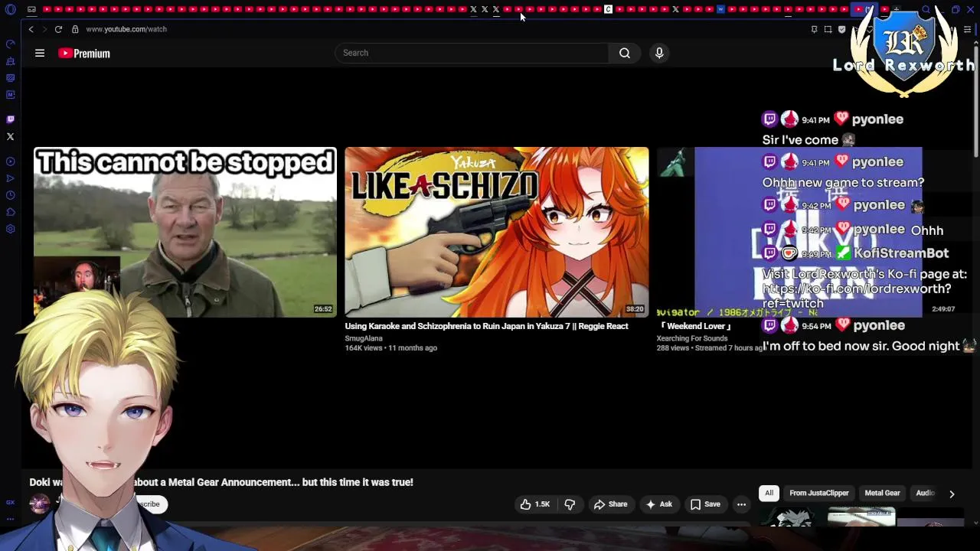Screen dimensions: 980x551
Task: Open the Weekend Lover stream title
Action: (x=695, y=326)
